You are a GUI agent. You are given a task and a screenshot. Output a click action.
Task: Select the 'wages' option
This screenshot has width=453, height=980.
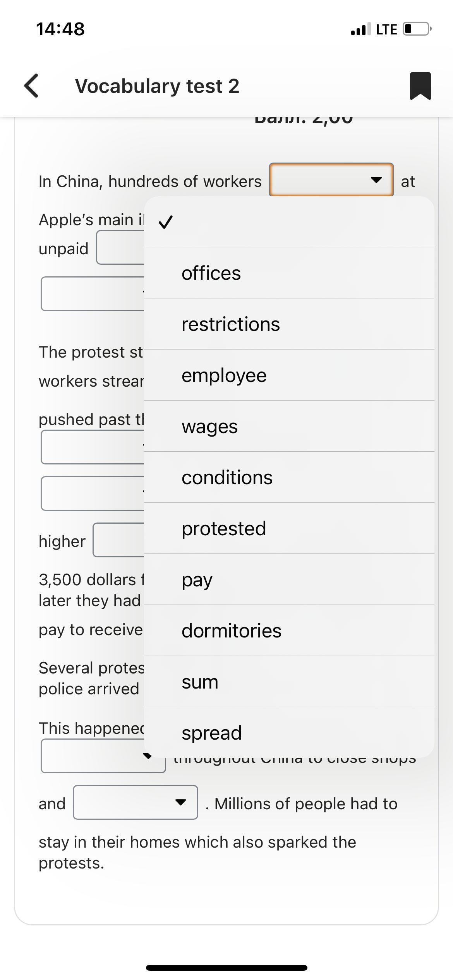tap(289, 426)
